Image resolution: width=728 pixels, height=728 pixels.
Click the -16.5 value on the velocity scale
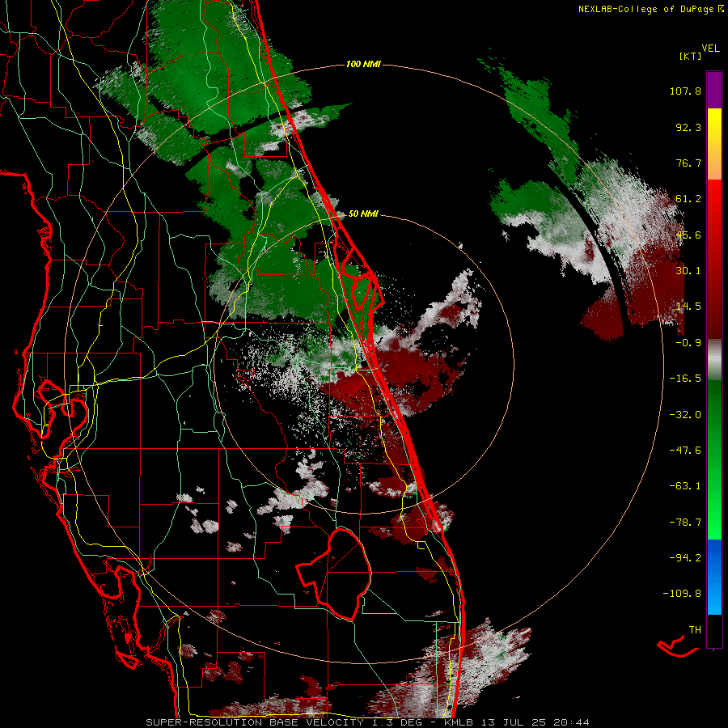(x=685, y=379)
